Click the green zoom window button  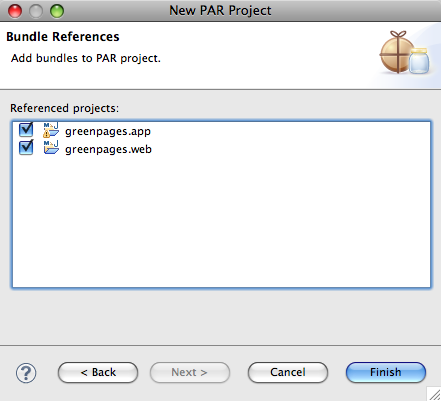click(x=57, y=11)
